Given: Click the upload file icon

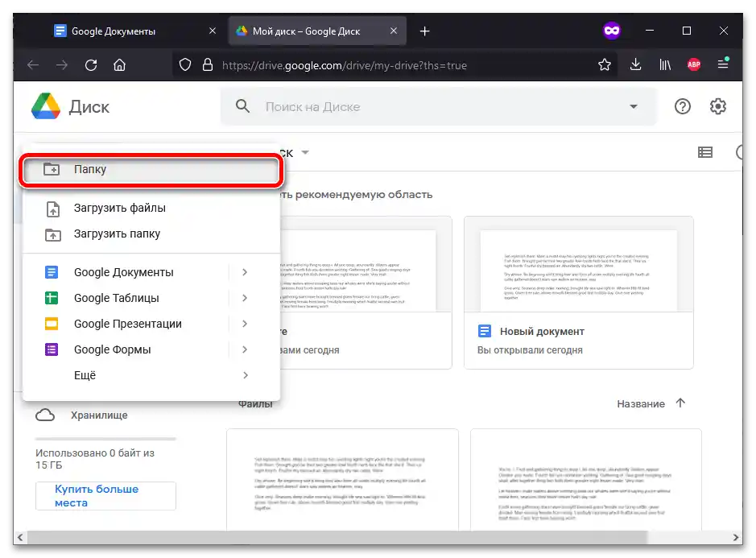Looking at the screenshot, I should point(53,209).
